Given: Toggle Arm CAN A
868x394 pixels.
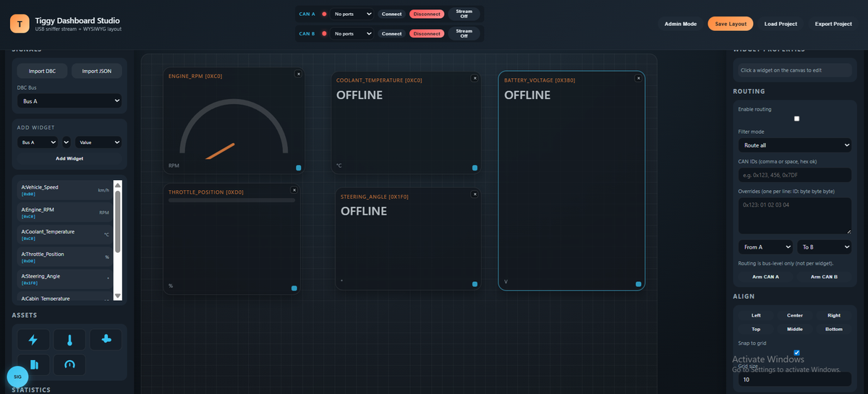Looking at the screenshot, I should click(x=766, y=277).
